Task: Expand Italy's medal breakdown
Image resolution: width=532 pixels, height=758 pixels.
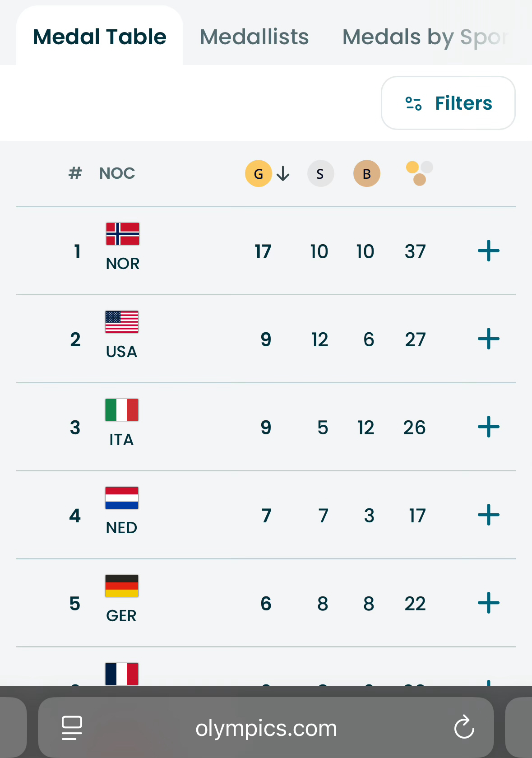Action: [488, 427]
